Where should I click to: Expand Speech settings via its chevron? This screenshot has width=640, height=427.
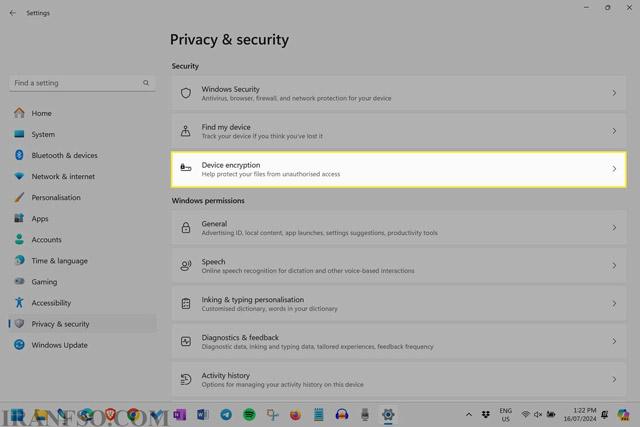[614, 265]
